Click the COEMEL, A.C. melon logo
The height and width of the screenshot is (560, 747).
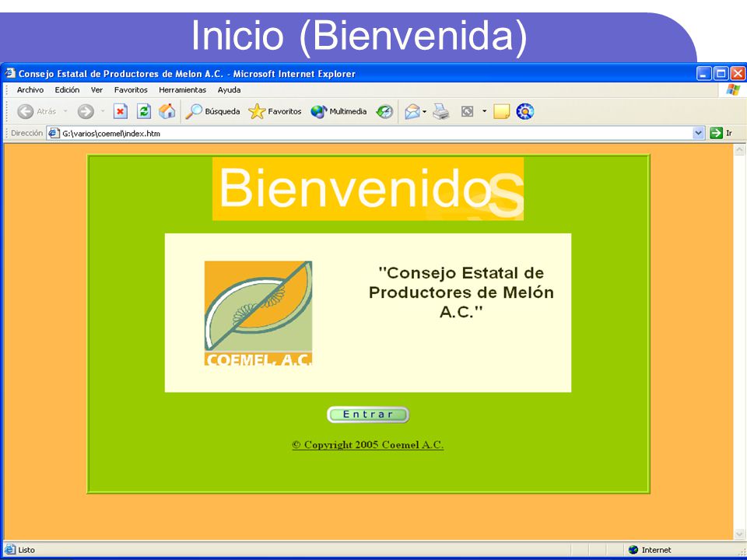258,313
